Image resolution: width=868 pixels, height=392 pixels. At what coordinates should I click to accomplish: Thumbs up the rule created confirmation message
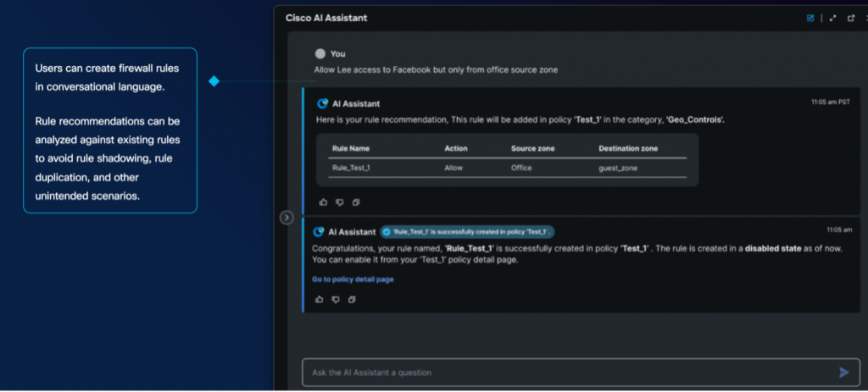(x=320, y=299)
